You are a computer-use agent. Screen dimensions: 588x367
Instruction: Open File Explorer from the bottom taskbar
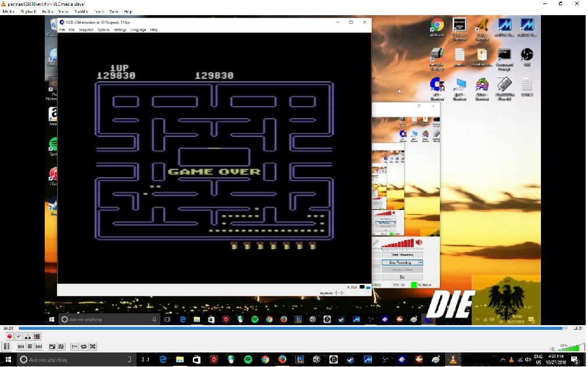180,359
